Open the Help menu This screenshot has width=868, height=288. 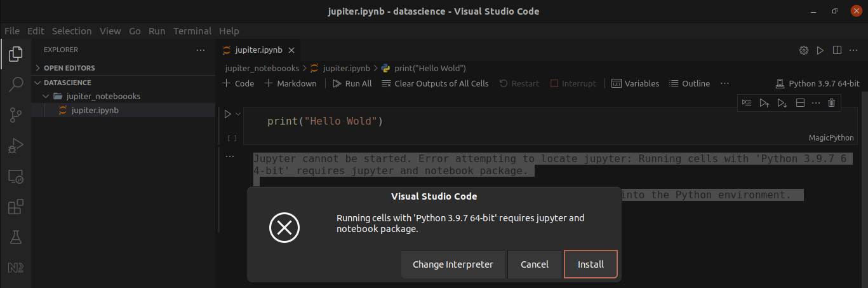pyautogui.click(x=229, y=31)
